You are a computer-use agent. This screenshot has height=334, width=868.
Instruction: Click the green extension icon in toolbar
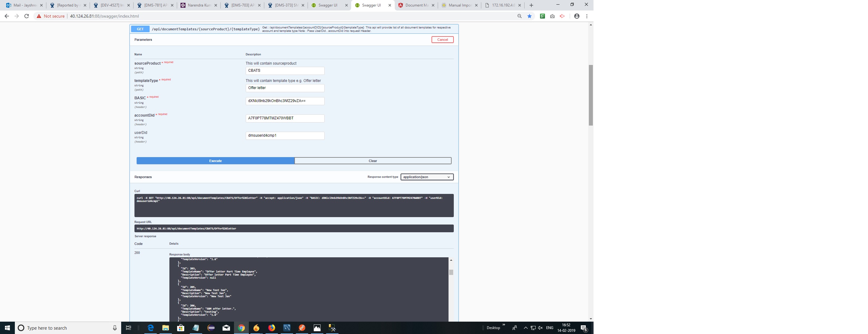(542, 16)
